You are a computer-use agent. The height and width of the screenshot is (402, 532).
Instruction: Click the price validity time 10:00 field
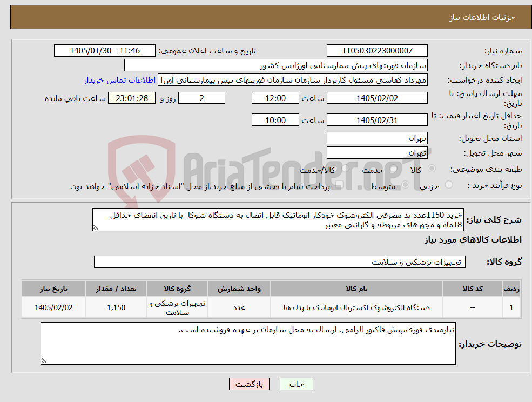click(275, 120)
